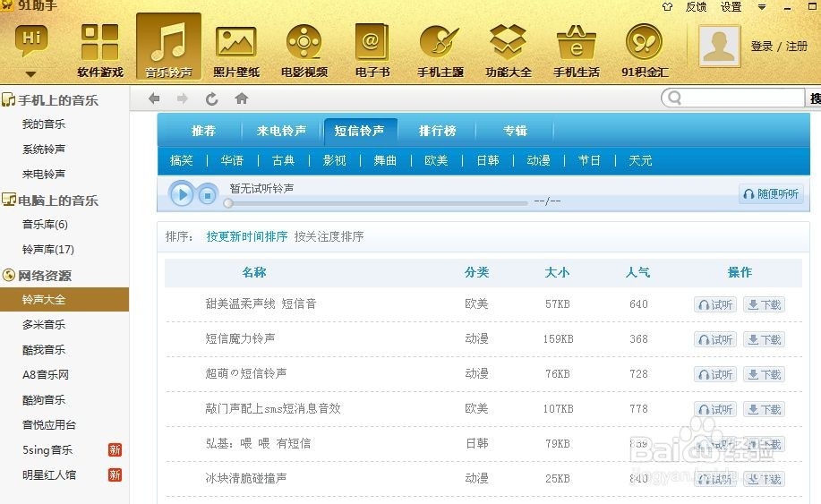The width and height of the screenshot is (821, 504).
Task: Filter by 欧美 category in blue bar
Action: 436,160
